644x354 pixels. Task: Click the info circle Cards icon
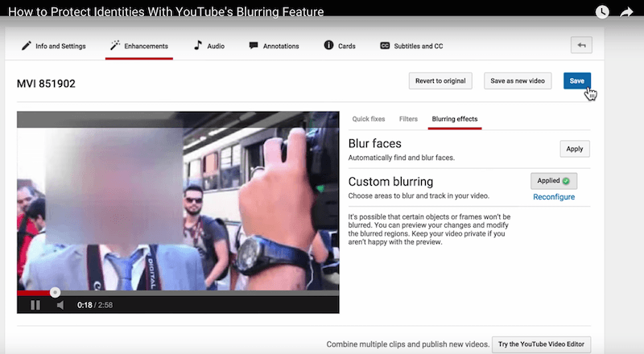(x=328, y=45)
